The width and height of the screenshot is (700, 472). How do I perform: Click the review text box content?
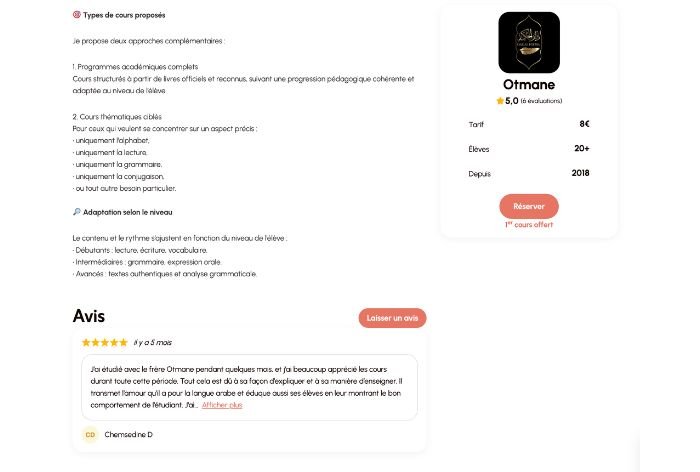pos(249,387)
